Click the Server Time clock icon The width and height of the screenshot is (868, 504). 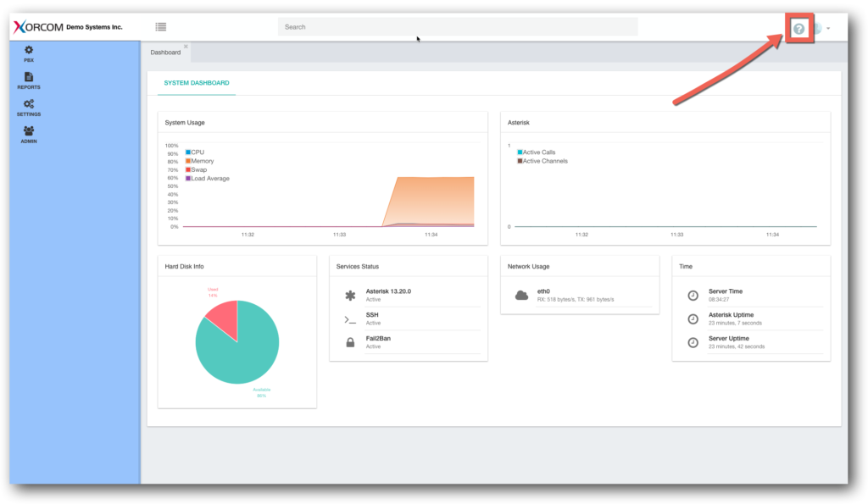693,296
